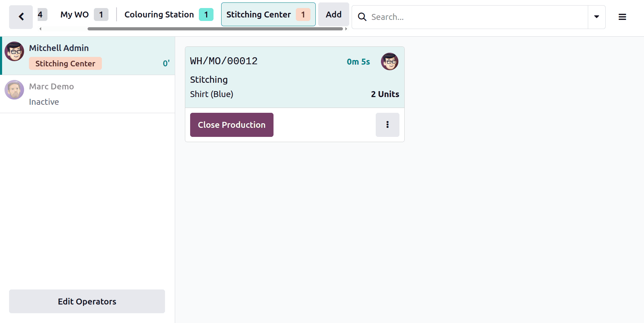Open work order WH/MO/00012

[x=224, y=61]
